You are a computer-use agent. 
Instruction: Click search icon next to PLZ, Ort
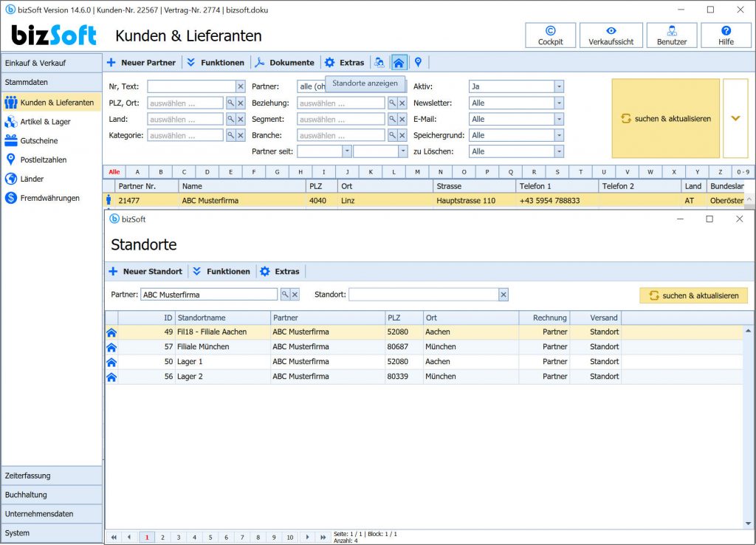tap(231, 103)
